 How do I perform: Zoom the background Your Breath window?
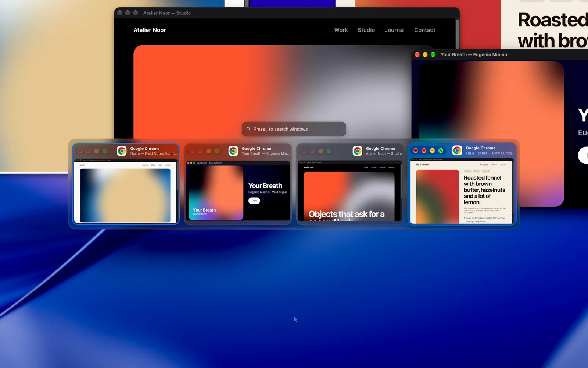[433, 54]
